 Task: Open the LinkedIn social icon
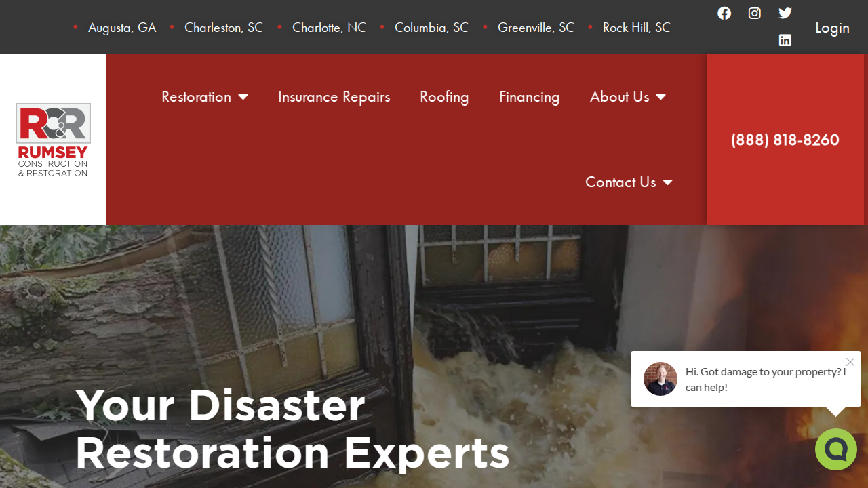(785, 41)
